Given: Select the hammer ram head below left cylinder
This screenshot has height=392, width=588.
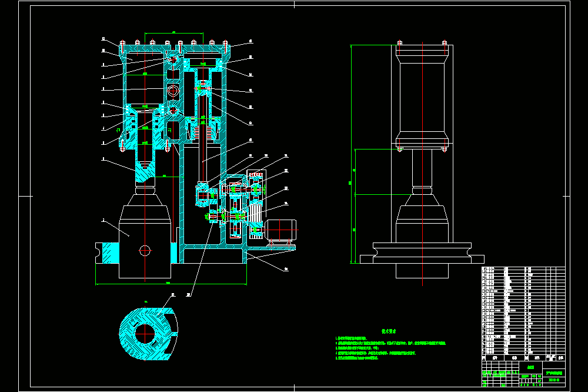Looking at the screenshot, I should 145,171.
